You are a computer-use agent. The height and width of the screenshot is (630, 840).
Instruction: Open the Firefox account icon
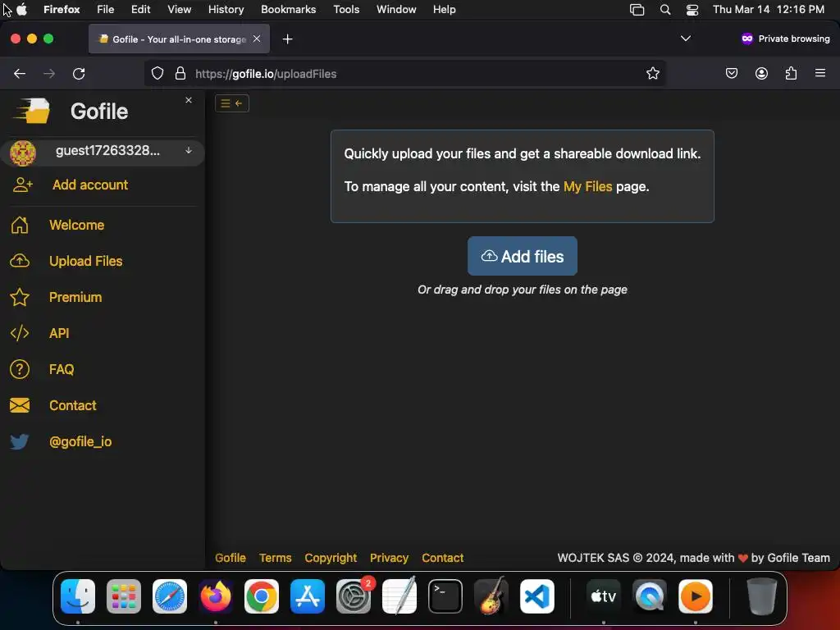tap(761, 73)
